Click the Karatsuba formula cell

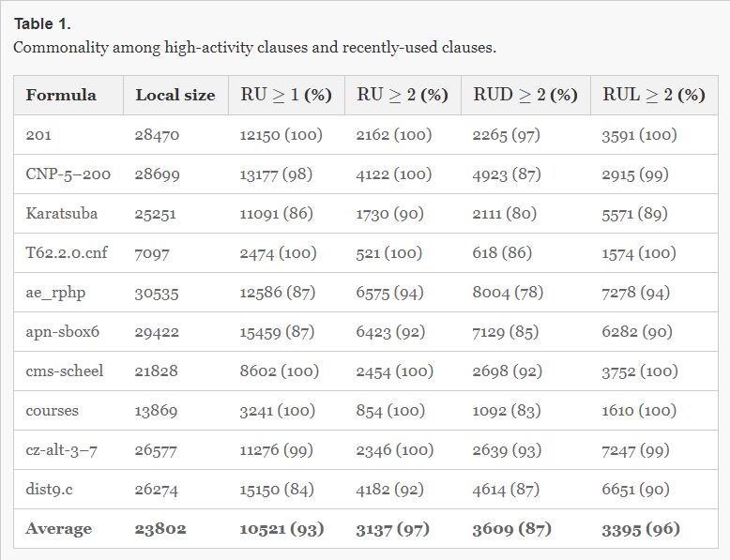61,213
